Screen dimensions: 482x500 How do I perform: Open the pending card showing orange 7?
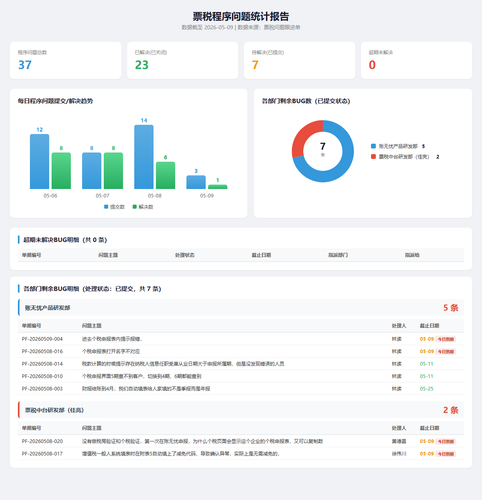coord(299,60)
